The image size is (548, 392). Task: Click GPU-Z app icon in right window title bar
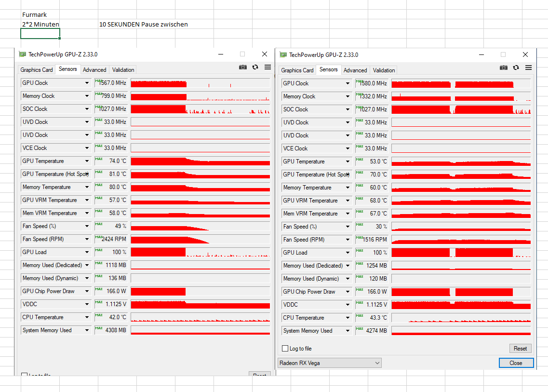pyautogui.click(x=283, y=55)
